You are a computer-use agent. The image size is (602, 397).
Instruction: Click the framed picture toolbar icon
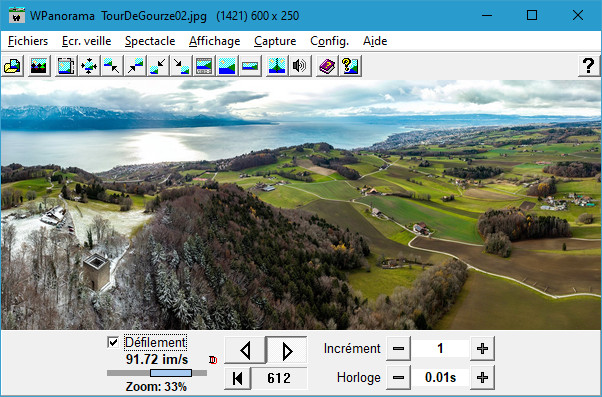(66, 66)
